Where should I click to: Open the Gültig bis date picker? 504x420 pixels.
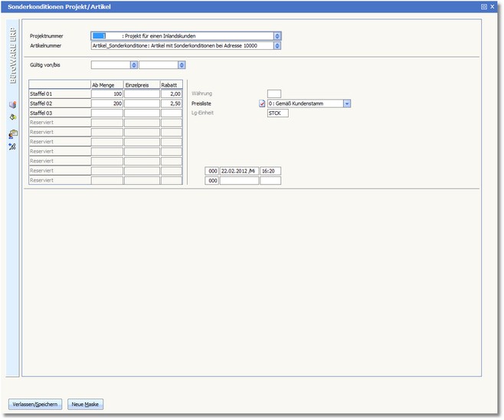click(182, 65)
